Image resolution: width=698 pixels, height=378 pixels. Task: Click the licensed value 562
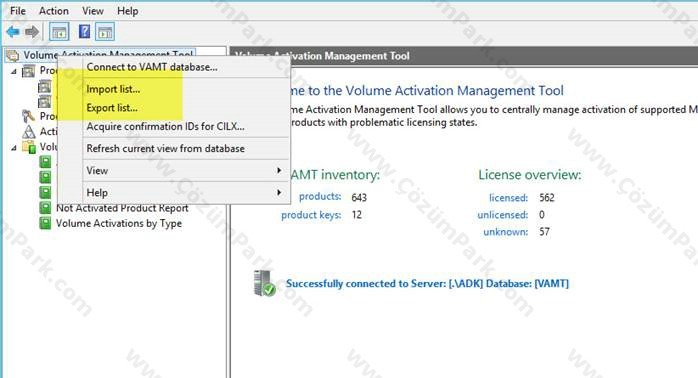[x=547, y=198]
